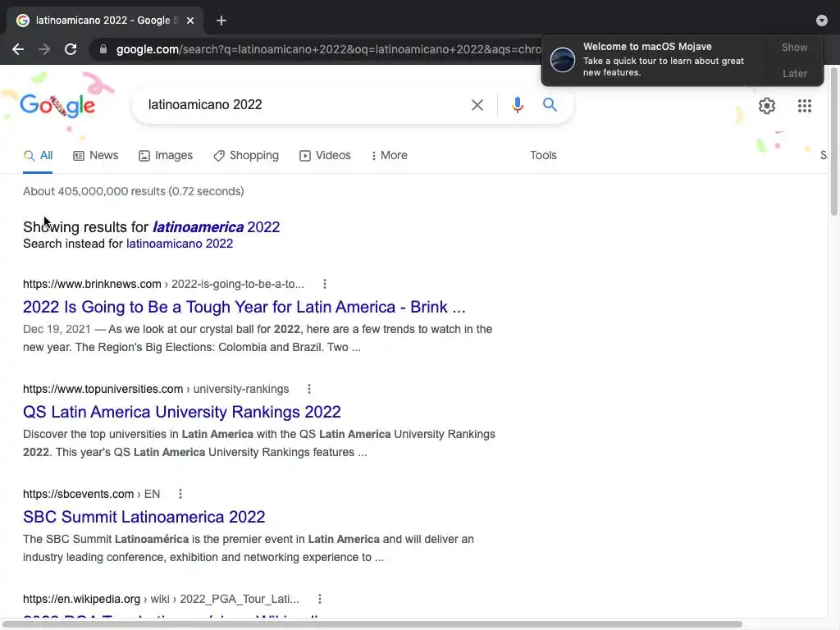Clear the search box with X icon
This screenshot has height=630, width=840.
(477, 105)
